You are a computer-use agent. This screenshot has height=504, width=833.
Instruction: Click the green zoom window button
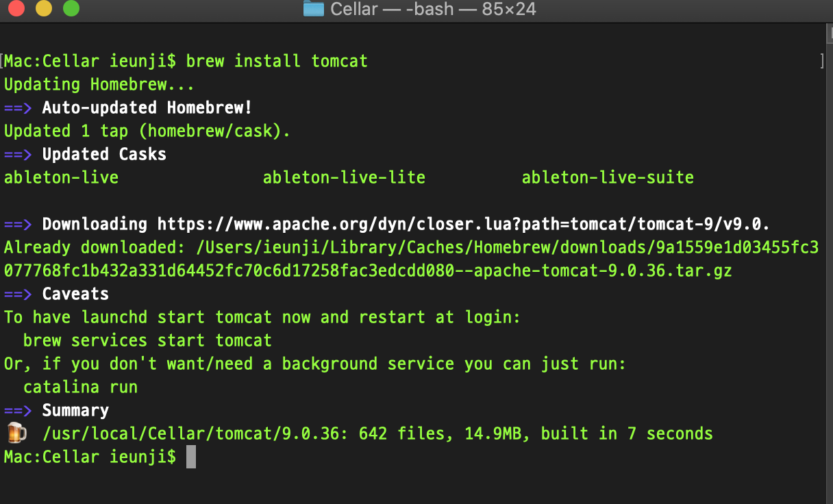click(71, 9)
